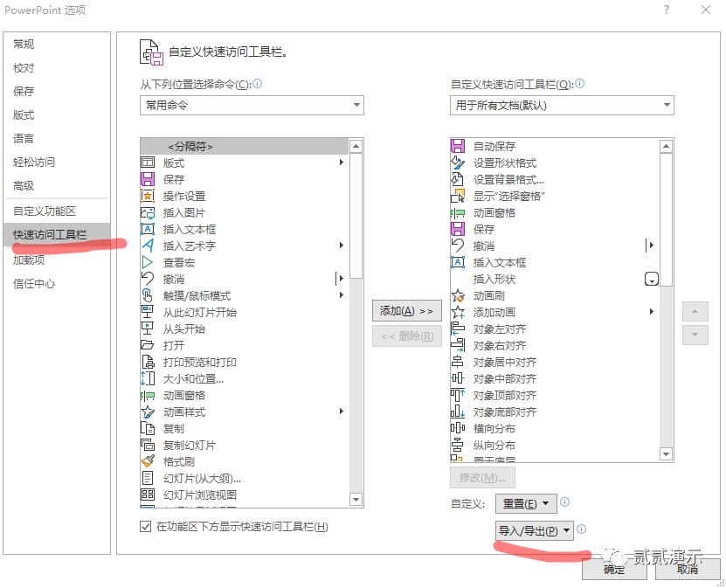
Task: Expand the 触摸/鼠标模式 submenu arrow
Action: pos(342,295)
